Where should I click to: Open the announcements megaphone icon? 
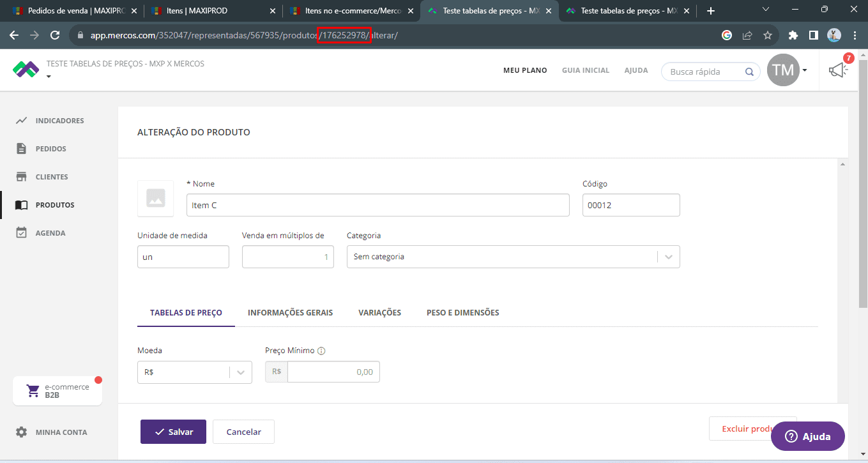838,70
